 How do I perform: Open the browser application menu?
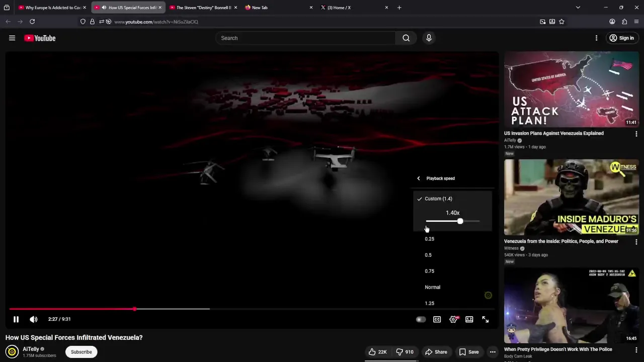click(636, 22)
